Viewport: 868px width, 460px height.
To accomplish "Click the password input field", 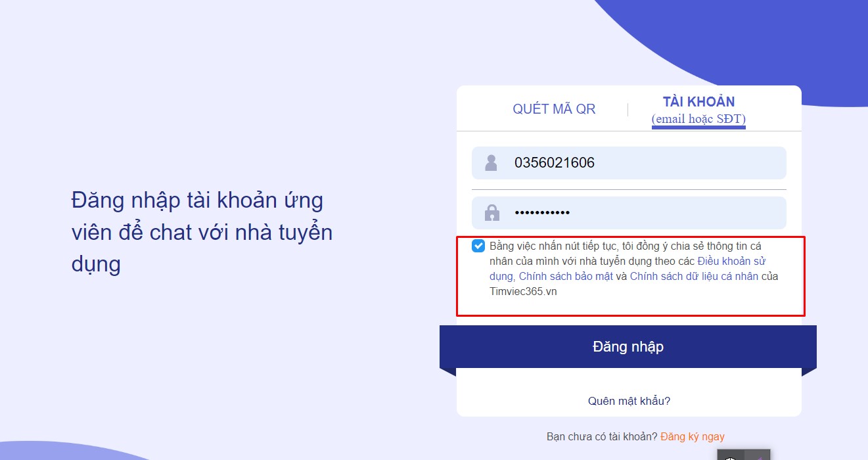I will 629,213.
